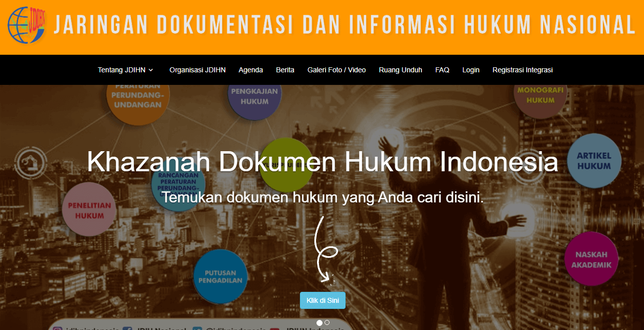Open Galeri Foto / Video
Viewport: 644px width, 330px height.
coord(337,70)
